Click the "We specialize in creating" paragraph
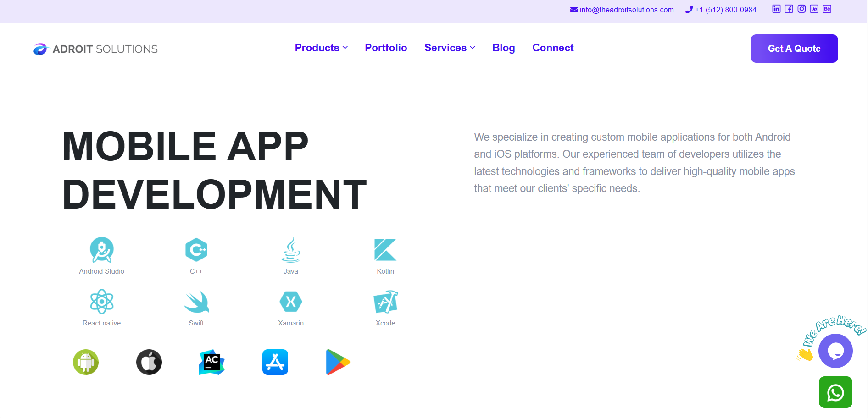 pos(634,163)
